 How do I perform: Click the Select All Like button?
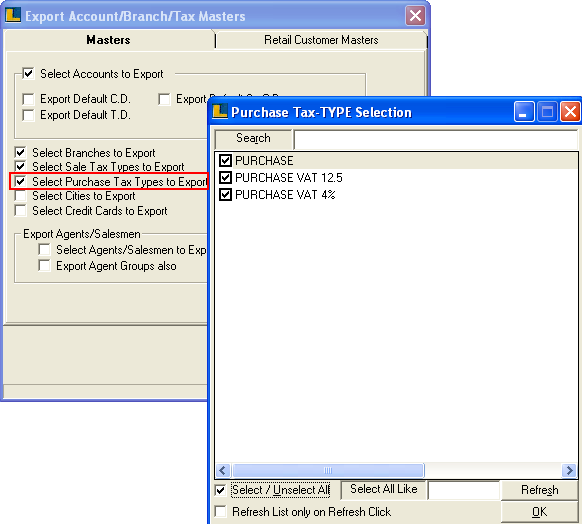pos(383,489)
